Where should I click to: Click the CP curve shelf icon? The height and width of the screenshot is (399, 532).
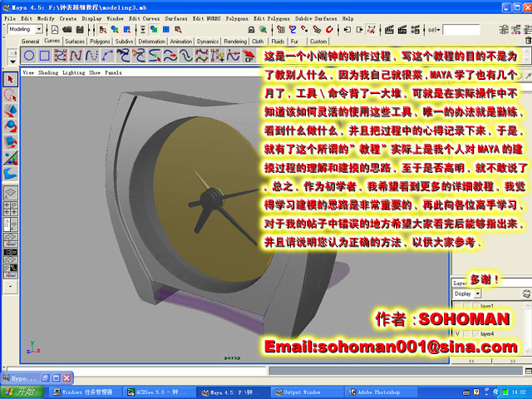click(x=249, y=56)
